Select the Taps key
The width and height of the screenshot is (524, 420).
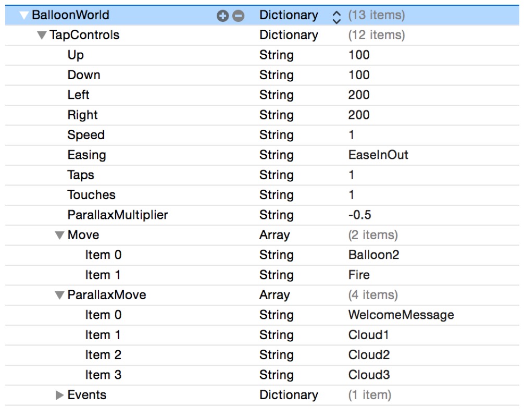81,175
